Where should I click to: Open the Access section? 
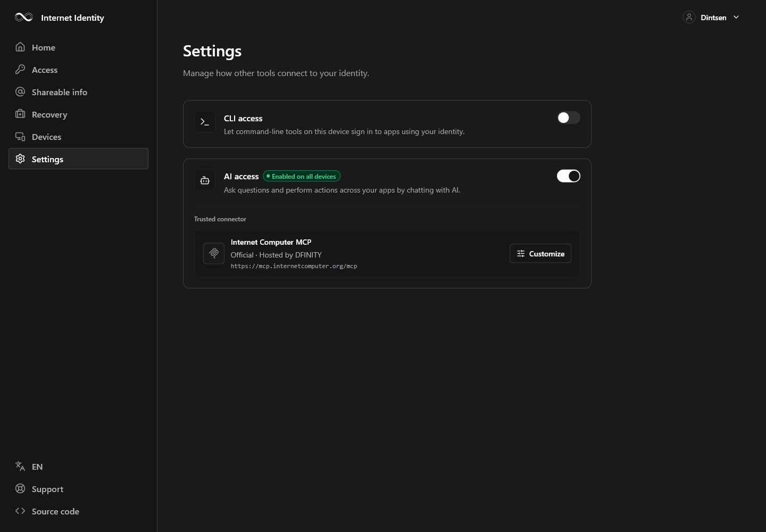pyautogui.click(x=78, y=70)
